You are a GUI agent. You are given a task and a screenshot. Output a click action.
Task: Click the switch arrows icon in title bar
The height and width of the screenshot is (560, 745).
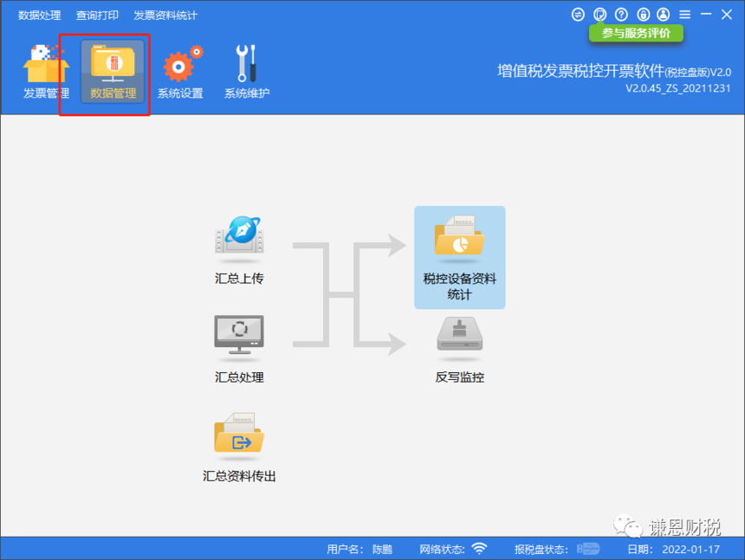(x=578, y=15)
